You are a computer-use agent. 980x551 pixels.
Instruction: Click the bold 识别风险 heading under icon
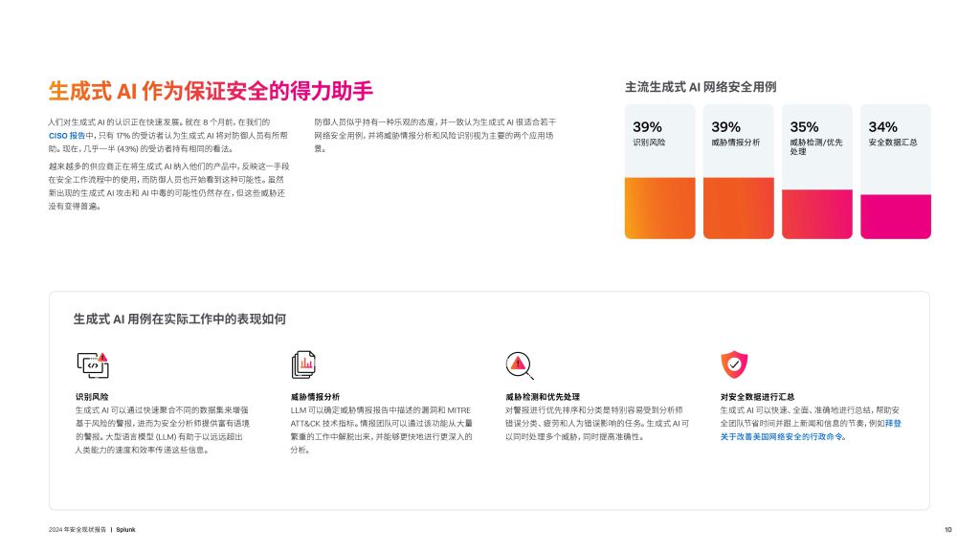92,397
